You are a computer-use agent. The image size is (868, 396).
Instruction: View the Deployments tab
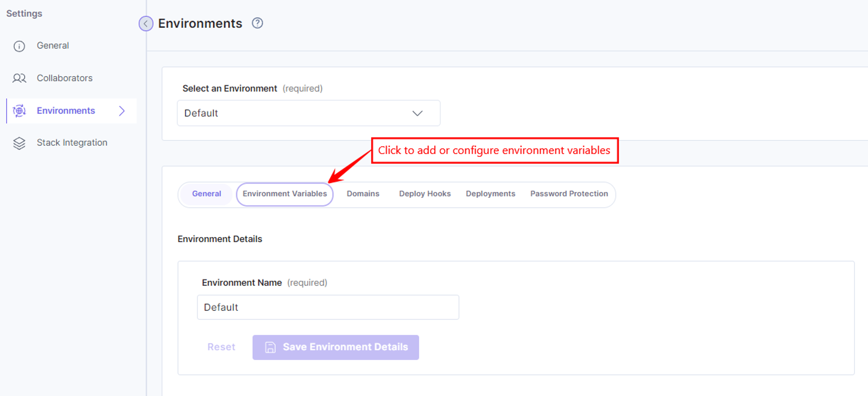pyautogui.click(x=490, y=194)
